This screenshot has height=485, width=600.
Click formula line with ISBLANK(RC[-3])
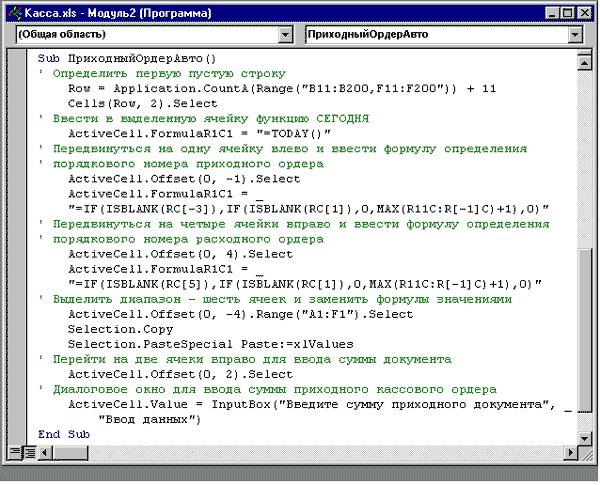tap(308, 209)
